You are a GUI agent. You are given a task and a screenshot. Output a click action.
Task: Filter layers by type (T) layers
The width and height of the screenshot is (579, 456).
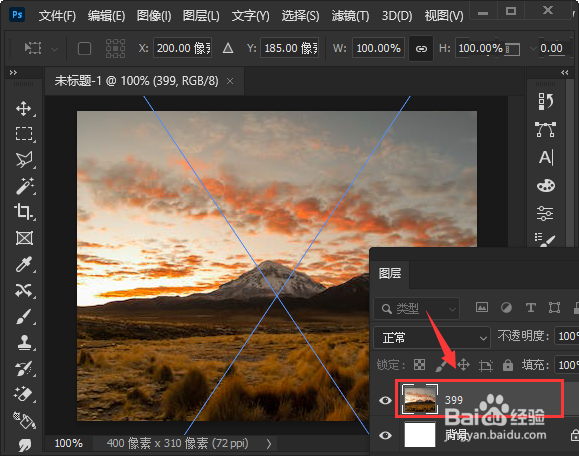[531, 307]
